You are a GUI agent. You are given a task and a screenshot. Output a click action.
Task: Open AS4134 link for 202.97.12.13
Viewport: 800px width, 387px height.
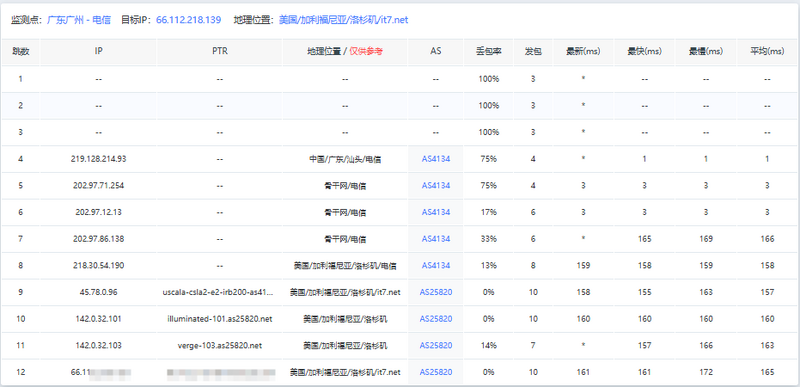point(436,212)
